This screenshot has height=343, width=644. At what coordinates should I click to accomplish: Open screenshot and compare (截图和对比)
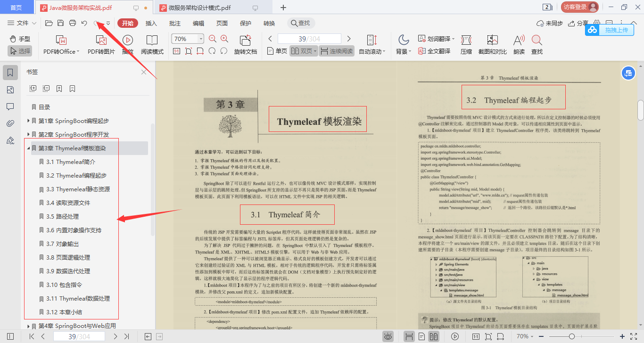(x=493, y=45)
